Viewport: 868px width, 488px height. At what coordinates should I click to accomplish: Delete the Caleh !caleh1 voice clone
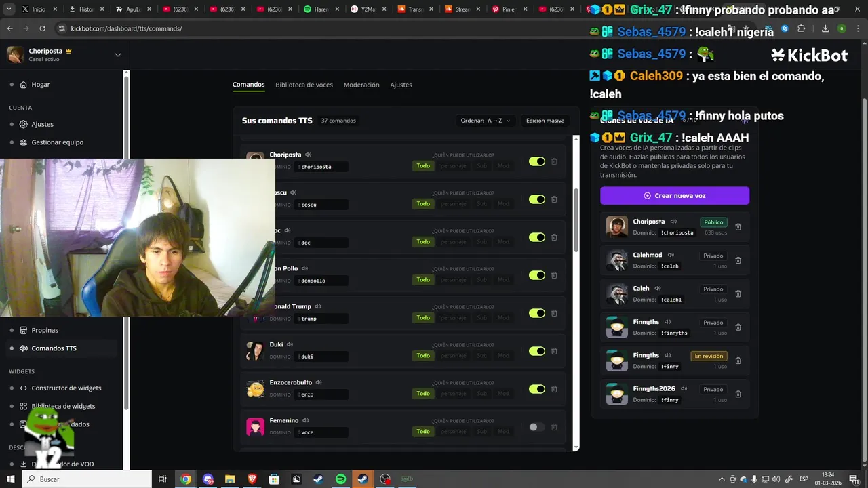pos(738,293)
